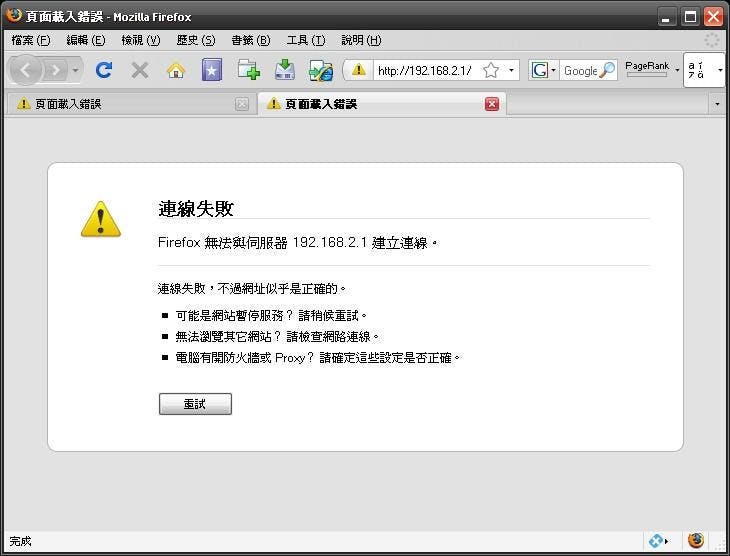
Task: Open the 檢視 (V) menu
Action: tap(141, 41)
